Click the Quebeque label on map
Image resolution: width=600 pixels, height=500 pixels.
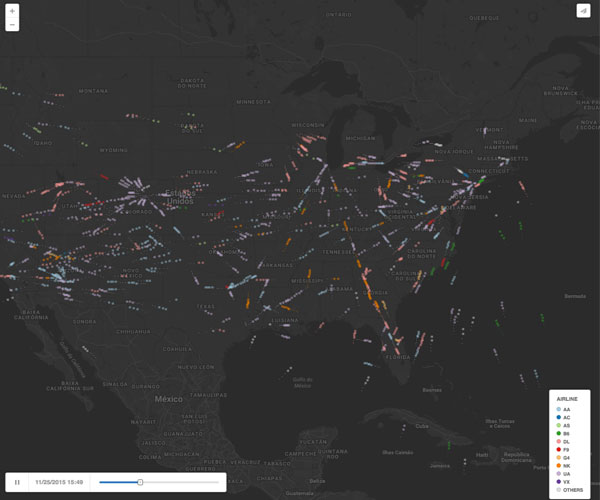click(x=484, y=18)
